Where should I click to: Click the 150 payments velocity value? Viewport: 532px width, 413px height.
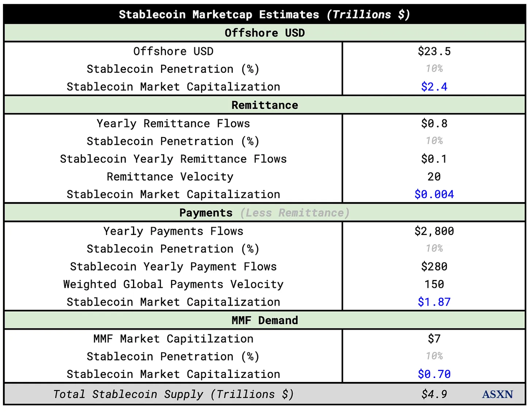pos(434,284)
